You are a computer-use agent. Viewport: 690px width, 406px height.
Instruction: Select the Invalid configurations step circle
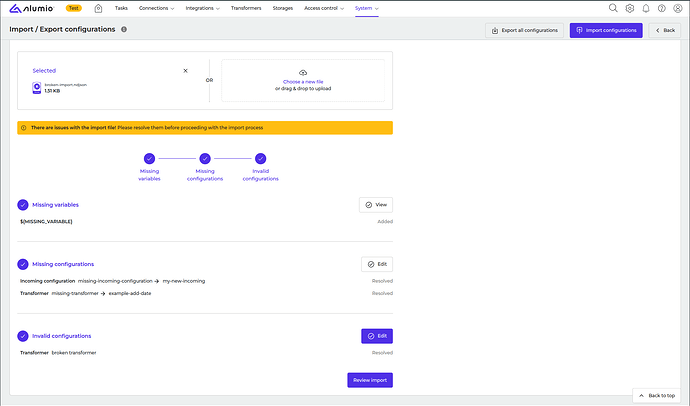coord(261,158)
